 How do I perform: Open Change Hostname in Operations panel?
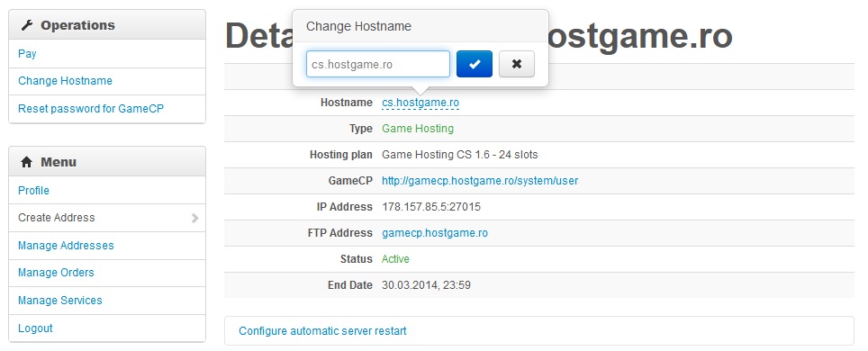[66, 81]
